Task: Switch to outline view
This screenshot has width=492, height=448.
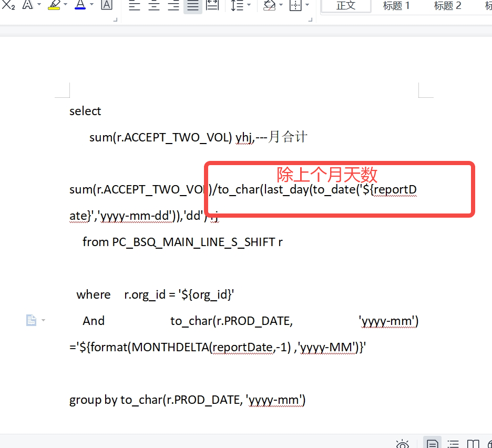Action: [453, 444]
